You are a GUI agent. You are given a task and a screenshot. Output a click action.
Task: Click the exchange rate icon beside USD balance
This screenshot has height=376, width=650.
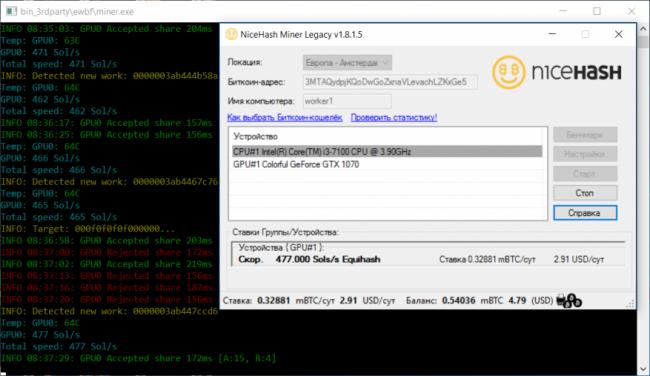click(569, 300)
